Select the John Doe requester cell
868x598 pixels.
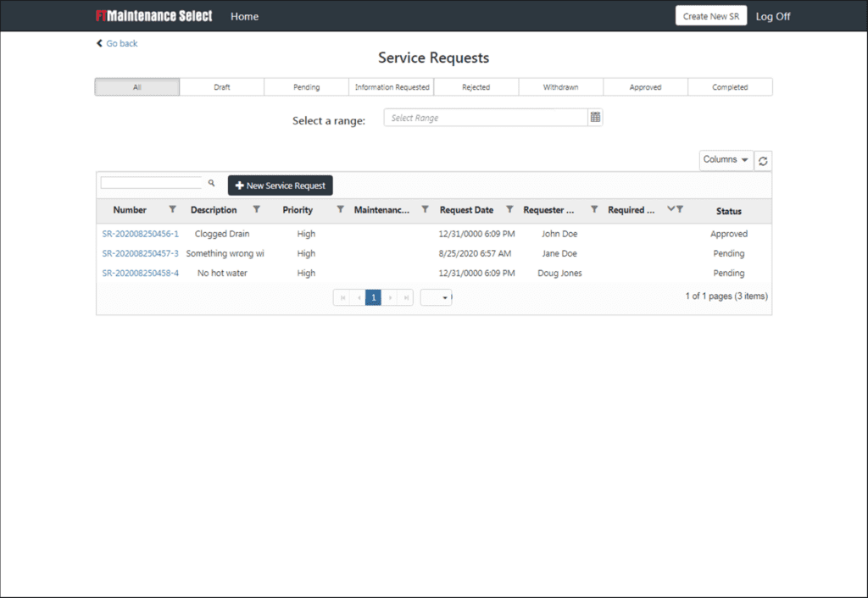tap(559, 234)
